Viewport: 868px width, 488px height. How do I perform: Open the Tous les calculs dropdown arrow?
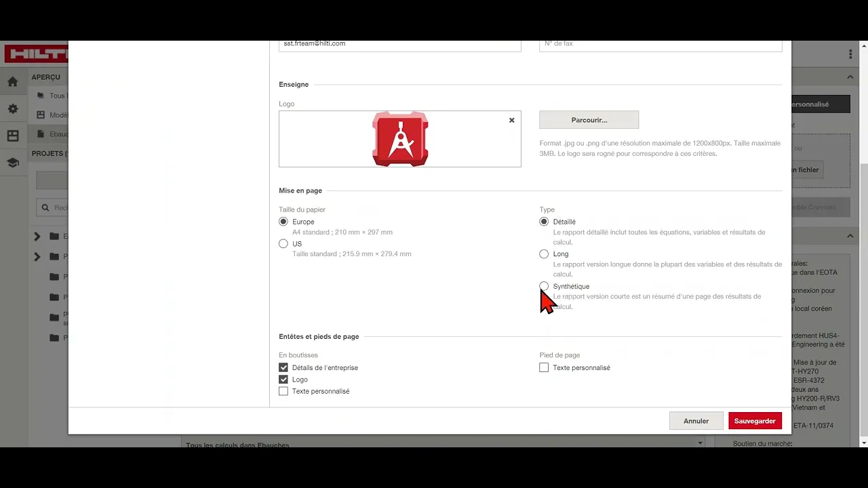tap(700, 443)
